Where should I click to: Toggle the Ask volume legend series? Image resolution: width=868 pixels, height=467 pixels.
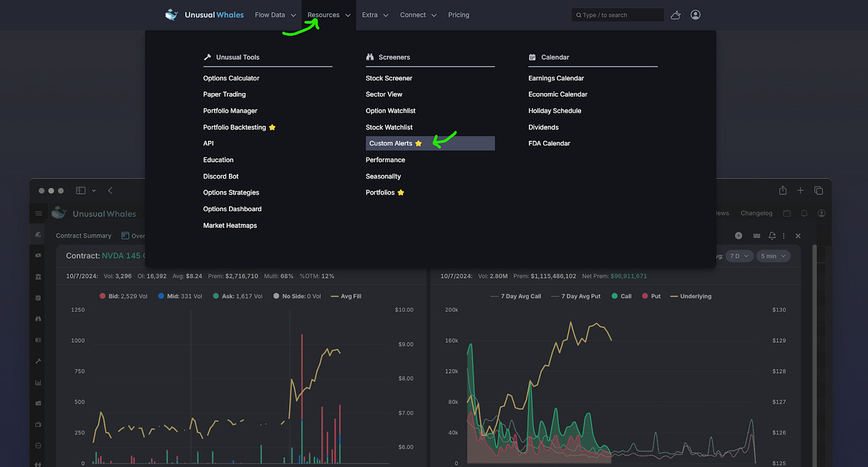click(x=237, y=296)
